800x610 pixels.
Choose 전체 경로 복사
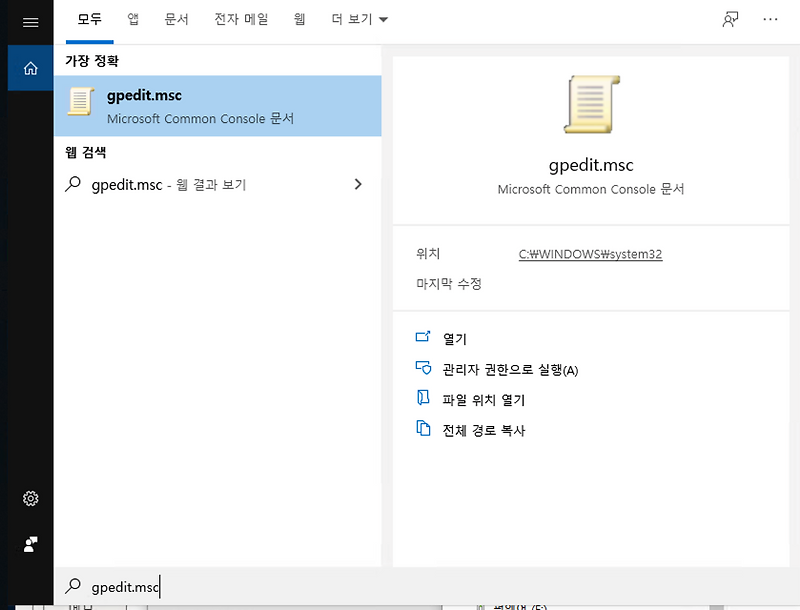click(484, 430)
